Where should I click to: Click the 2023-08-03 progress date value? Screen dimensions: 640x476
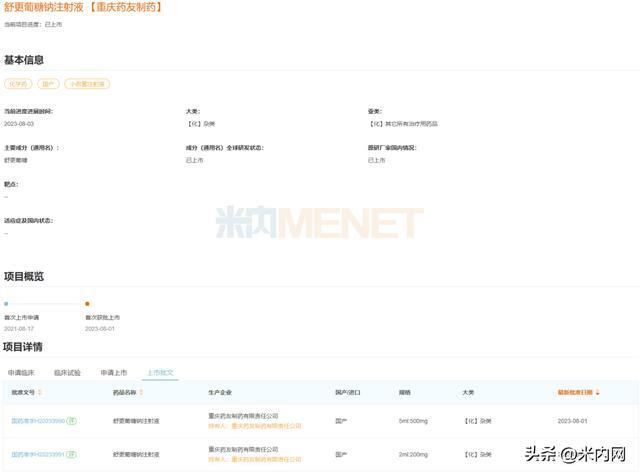click(x=19, y=124)
